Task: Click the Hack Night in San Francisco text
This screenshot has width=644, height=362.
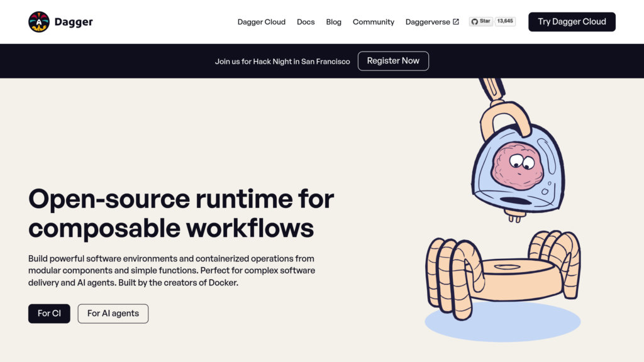Action: (x=282, y=62)
